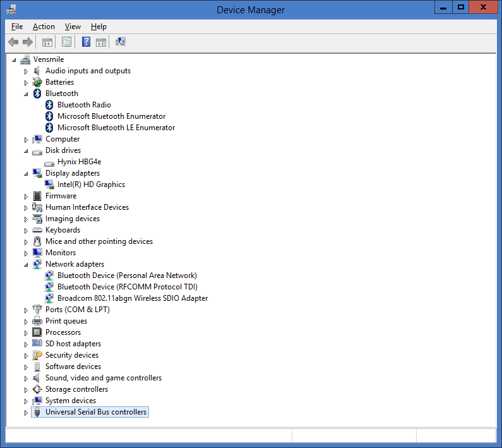Click the Monitors category icon
The width and height of the screenshot is (502, 448).
[x=37, y=253]
